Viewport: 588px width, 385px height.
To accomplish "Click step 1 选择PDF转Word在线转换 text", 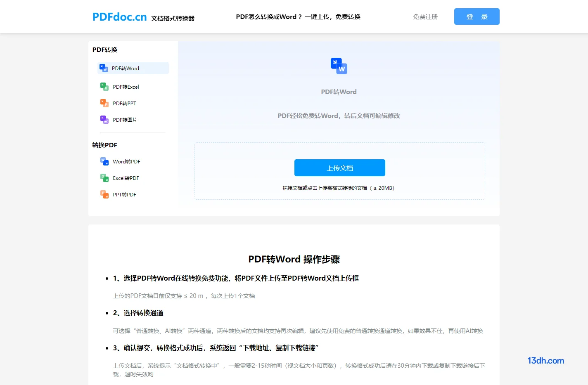I will (236, 279).
